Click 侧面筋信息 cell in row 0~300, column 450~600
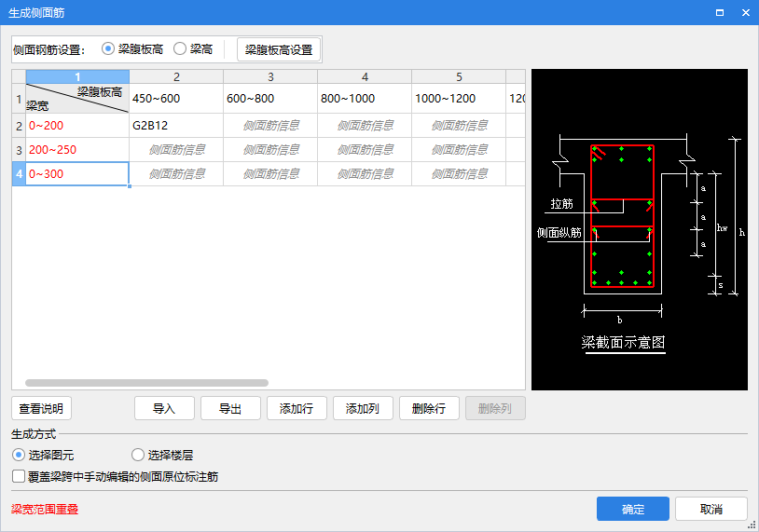 click(176, 174)
